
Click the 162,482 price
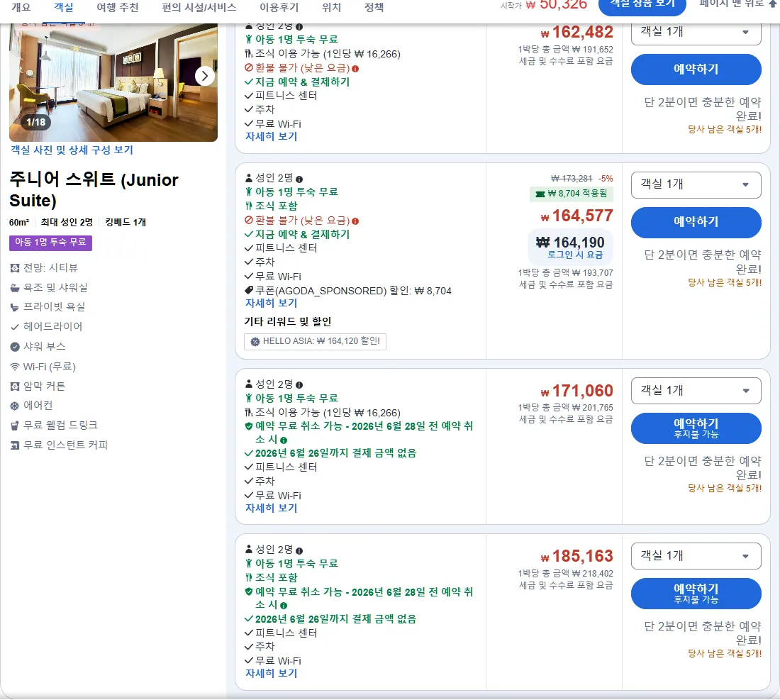[577, 33]
